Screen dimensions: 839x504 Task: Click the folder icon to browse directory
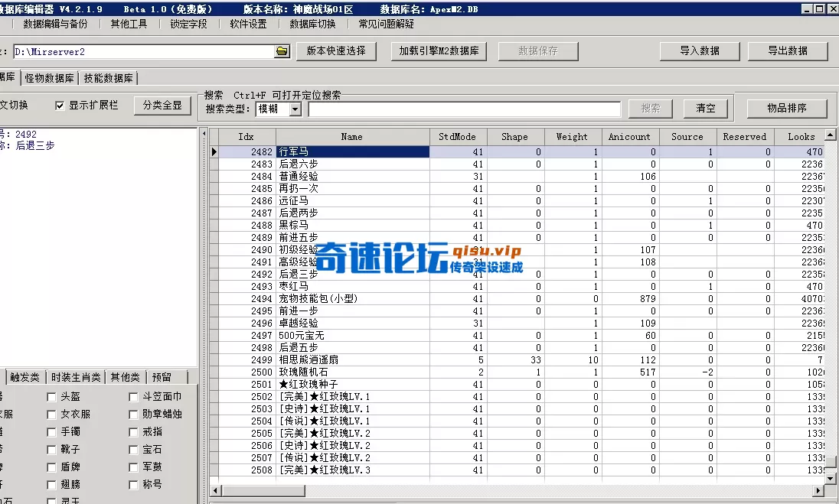point(282,52)
